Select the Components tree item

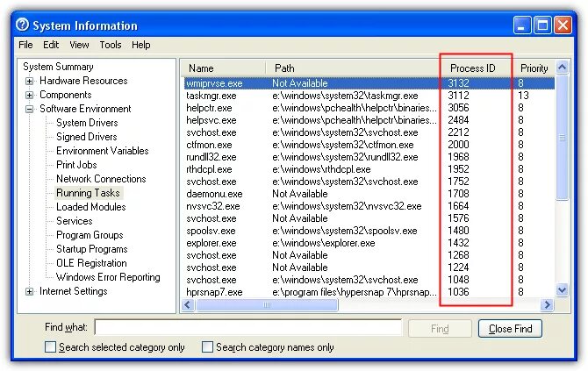pos(66,95)
